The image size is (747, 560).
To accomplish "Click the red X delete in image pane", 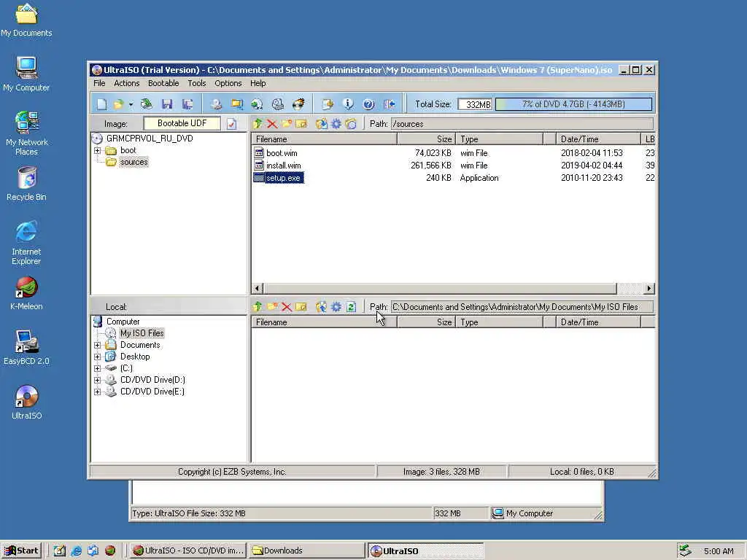I will pyautogui.click(x=272, y=124).
